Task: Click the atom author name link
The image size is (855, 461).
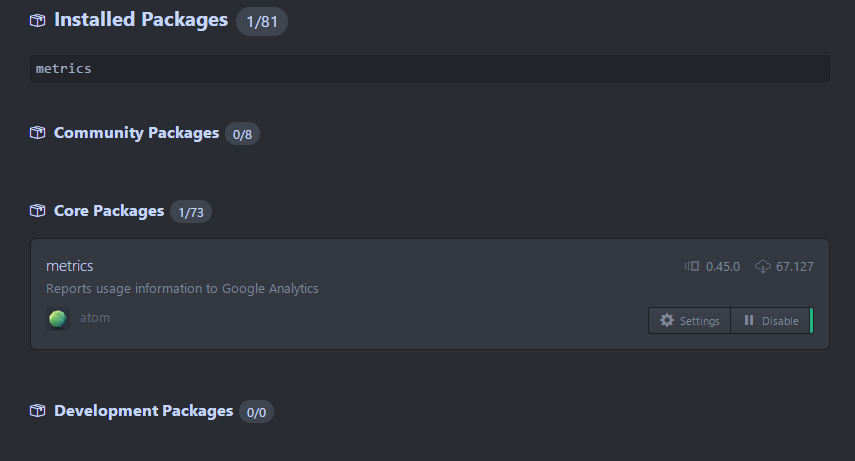Action: tap(95, 318)
